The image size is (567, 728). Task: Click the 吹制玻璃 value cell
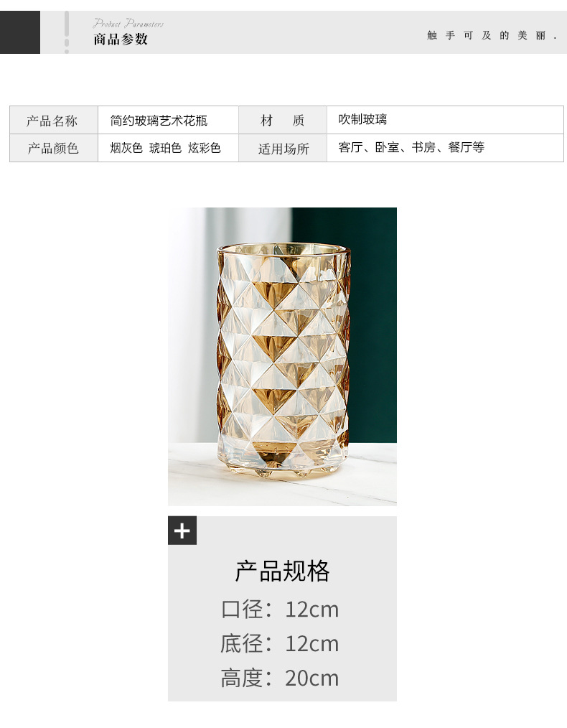point(445,120)
